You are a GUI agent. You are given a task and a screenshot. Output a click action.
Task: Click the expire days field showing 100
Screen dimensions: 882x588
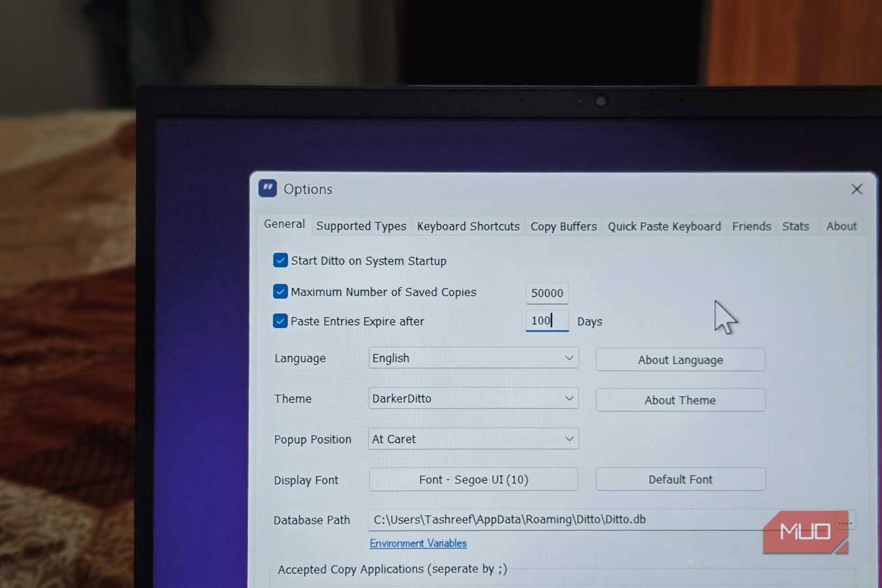pos(547,321)
